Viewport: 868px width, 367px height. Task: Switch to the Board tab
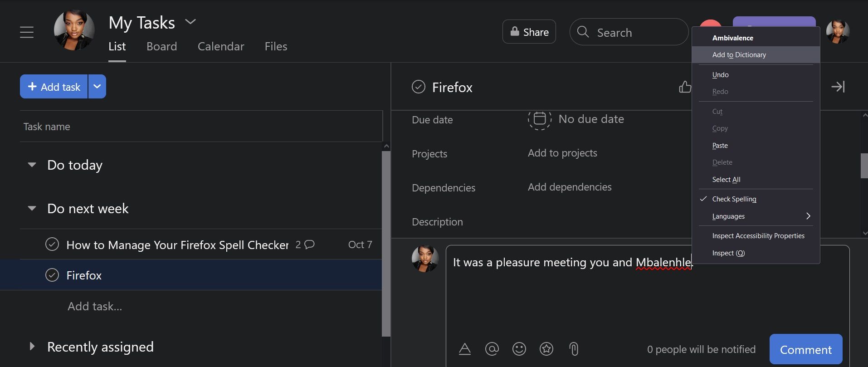point(161,46)
